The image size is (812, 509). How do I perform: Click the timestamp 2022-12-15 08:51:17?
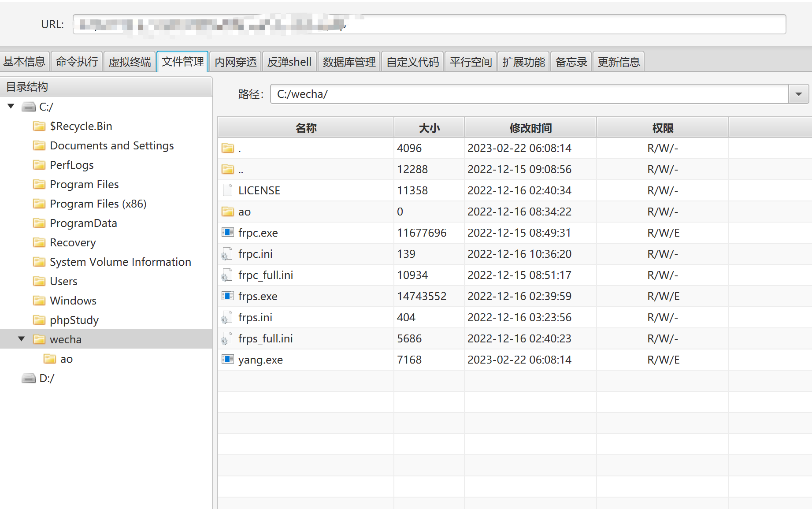(519, 275)
